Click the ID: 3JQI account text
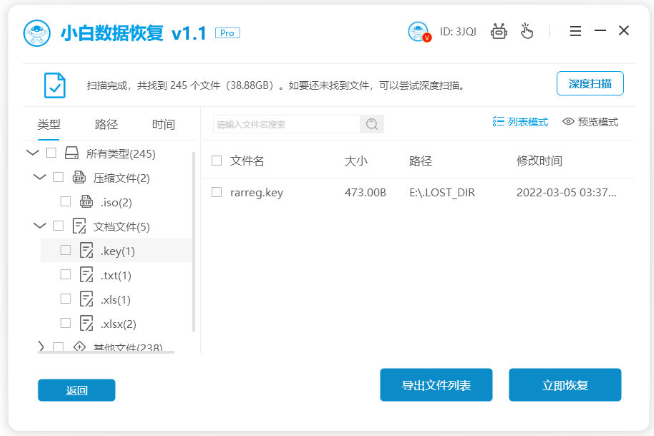Viewport: 654px width, 436px height. pos(458,32)
